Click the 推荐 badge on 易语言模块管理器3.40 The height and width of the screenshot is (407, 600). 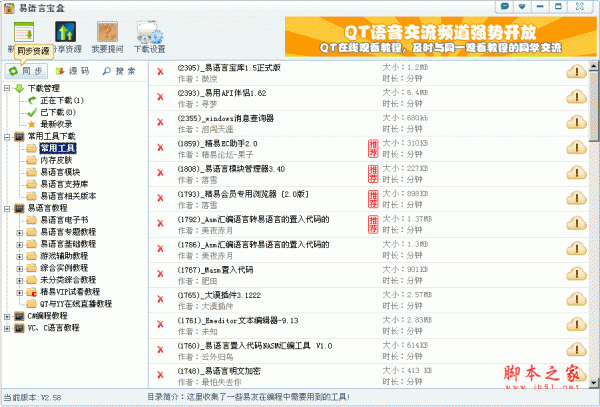coord(373,174)
